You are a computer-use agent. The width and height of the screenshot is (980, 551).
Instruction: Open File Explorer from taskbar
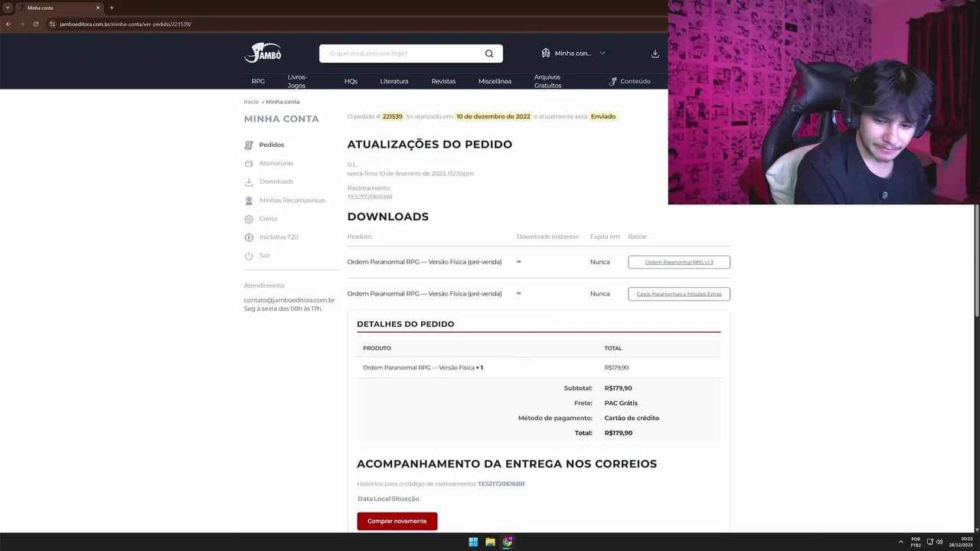tap(490, 542)
